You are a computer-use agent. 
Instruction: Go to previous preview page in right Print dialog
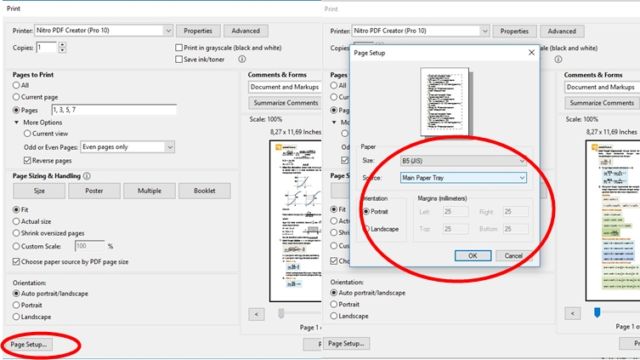[573, 313]
